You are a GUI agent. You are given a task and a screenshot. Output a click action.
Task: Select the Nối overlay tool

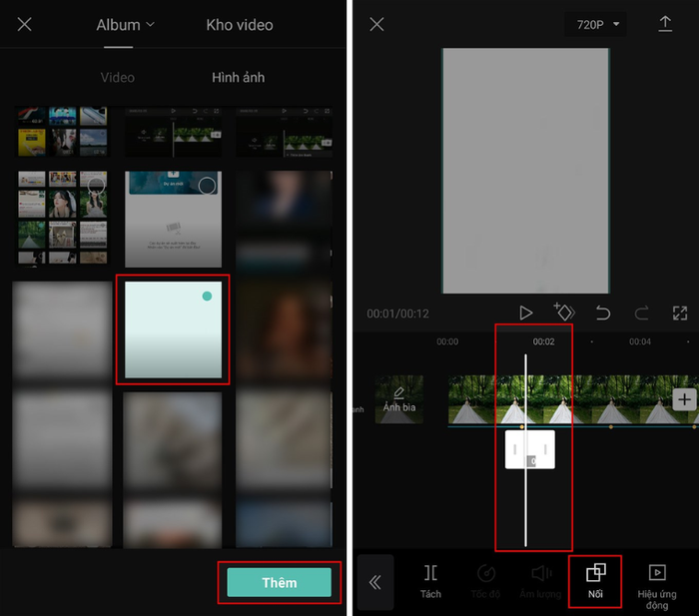595,579
